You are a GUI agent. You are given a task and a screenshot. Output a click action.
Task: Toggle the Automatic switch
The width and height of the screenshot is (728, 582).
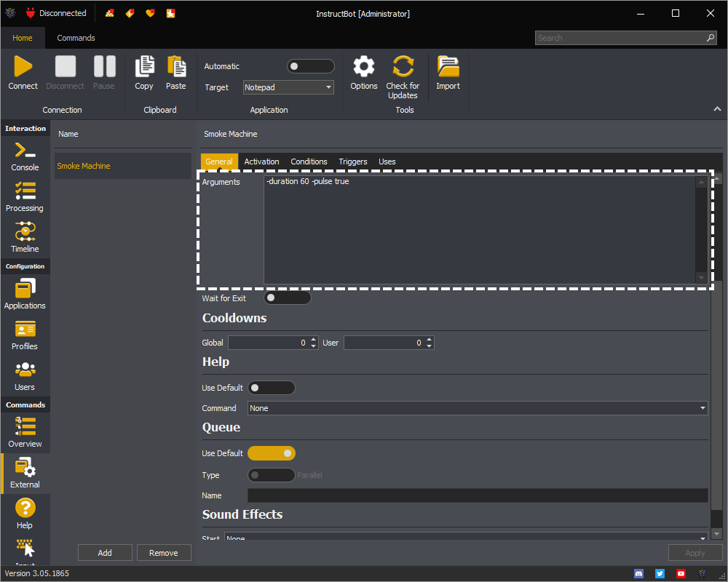click(x=311, y=66)
